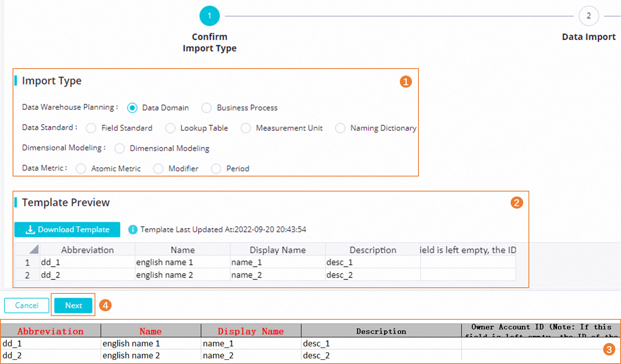Screen dimensions: 621x364
Task: Click the english name 2 preview cell
Action: coord(183,275)
